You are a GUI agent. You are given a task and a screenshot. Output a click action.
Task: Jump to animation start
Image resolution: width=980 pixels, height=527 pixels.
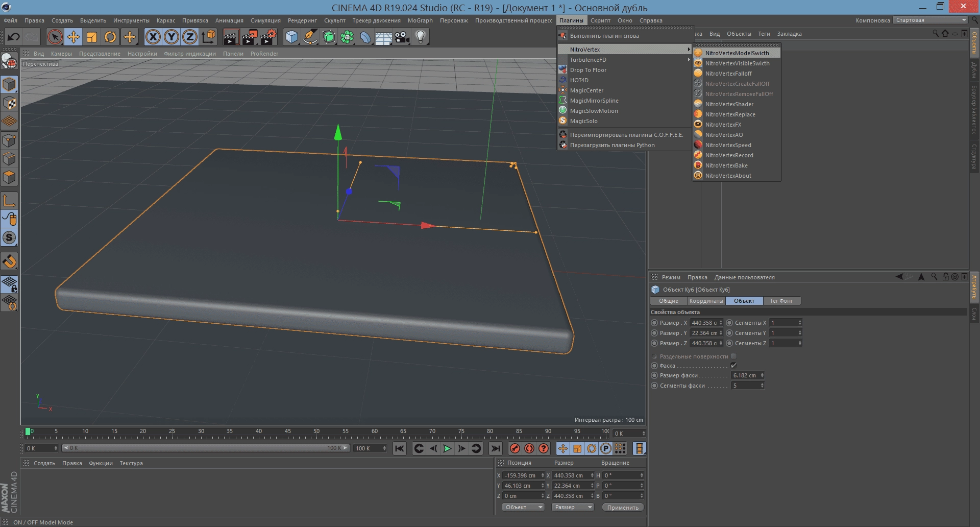[400, 448]
